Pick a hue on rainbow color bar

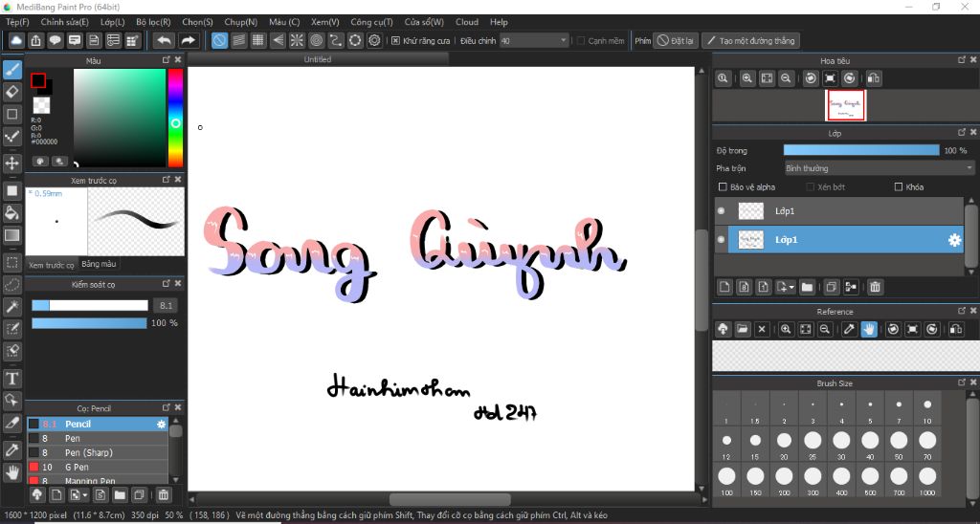[176, 118]
